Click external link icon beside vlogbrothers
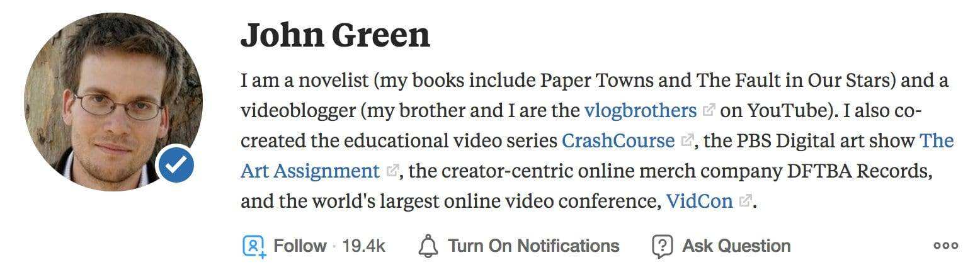 (x=709, y=111)
